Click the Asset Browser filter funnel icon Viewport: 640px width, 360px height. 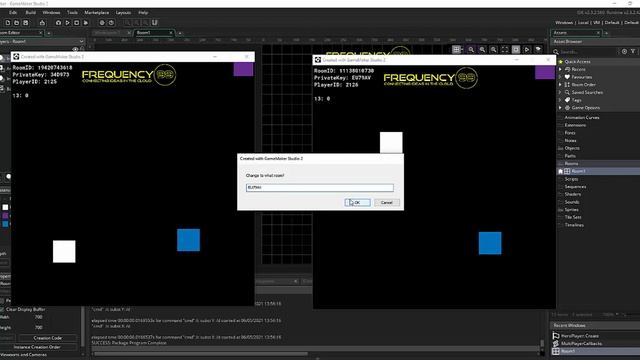click(633, 51)
